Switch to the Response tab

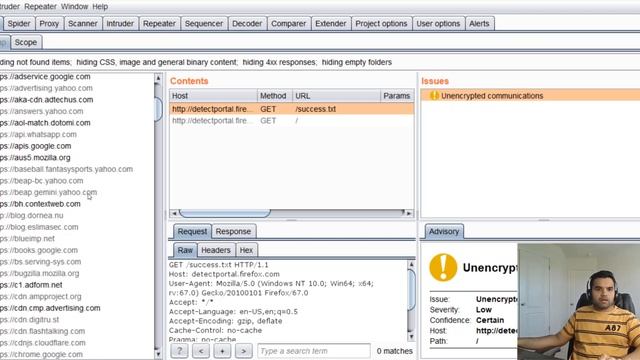233,231
